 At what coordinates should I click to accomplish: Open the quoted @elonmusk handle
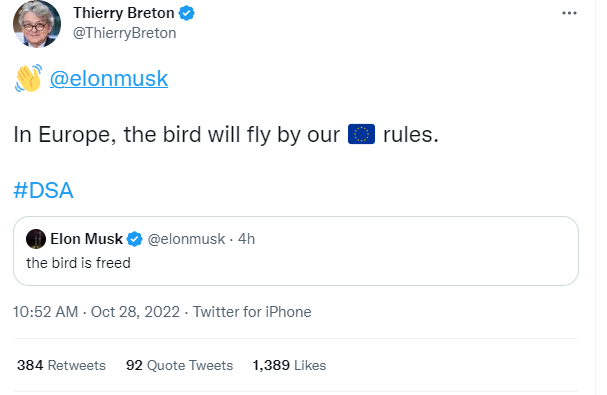click(x=186, y=239)
